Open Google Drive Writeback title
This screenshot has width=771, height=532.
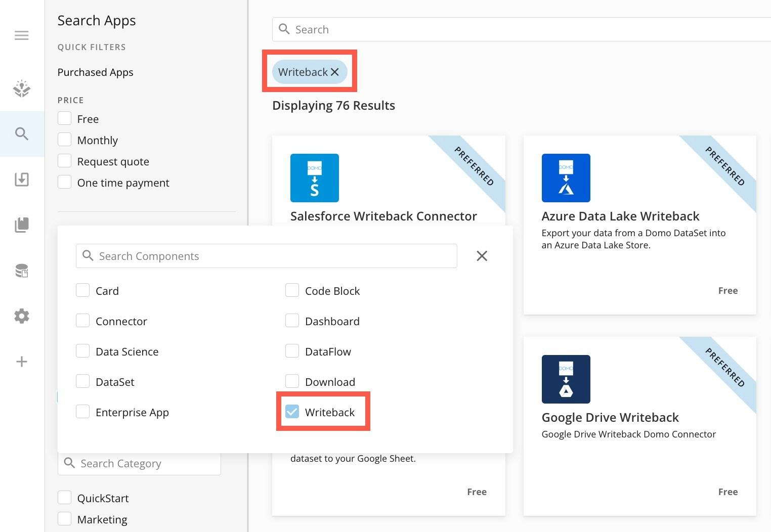pyautogui.click(x=610, y=418)
